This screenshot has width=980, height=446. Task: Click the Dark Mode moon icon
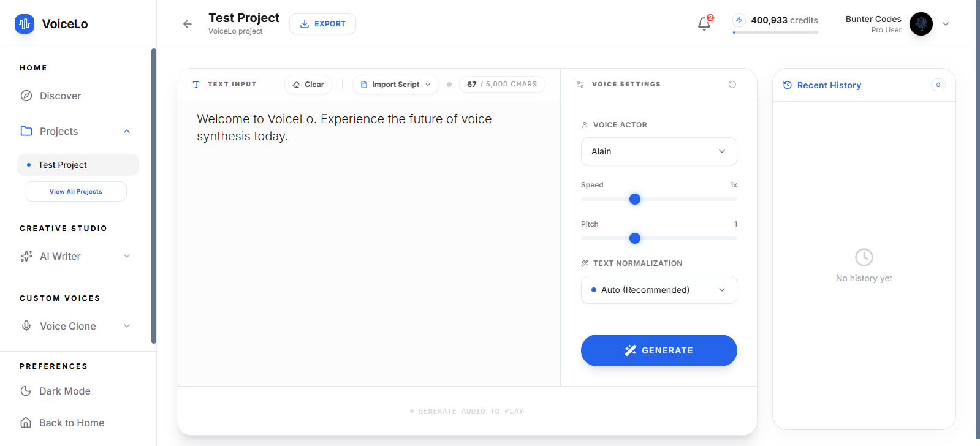click(x=26, y=391)
